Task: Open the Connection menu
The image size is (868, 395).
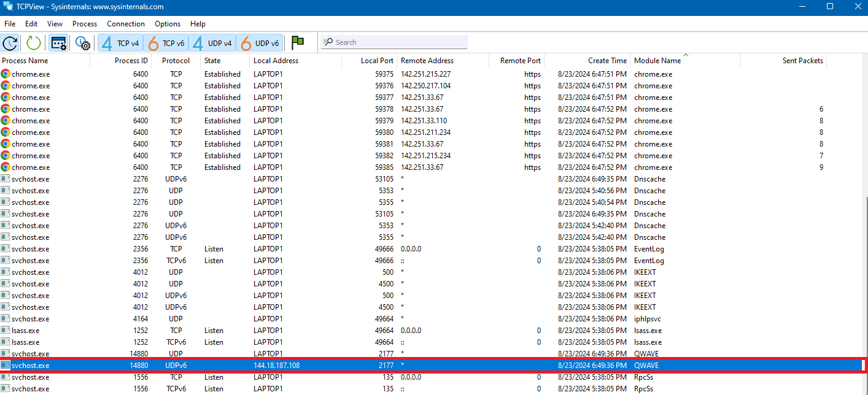Action: 126,24
